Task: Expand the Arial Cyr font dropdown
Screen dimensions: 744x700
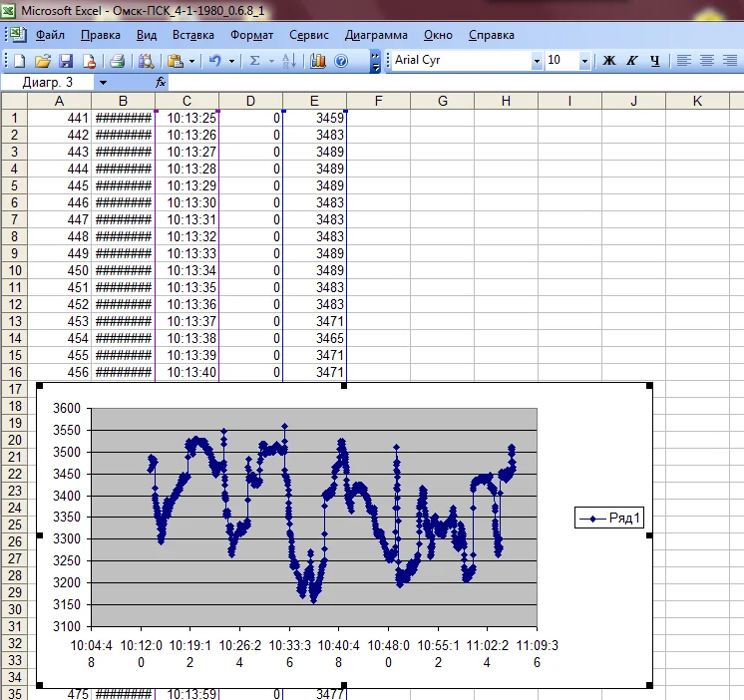Action: 537,61
